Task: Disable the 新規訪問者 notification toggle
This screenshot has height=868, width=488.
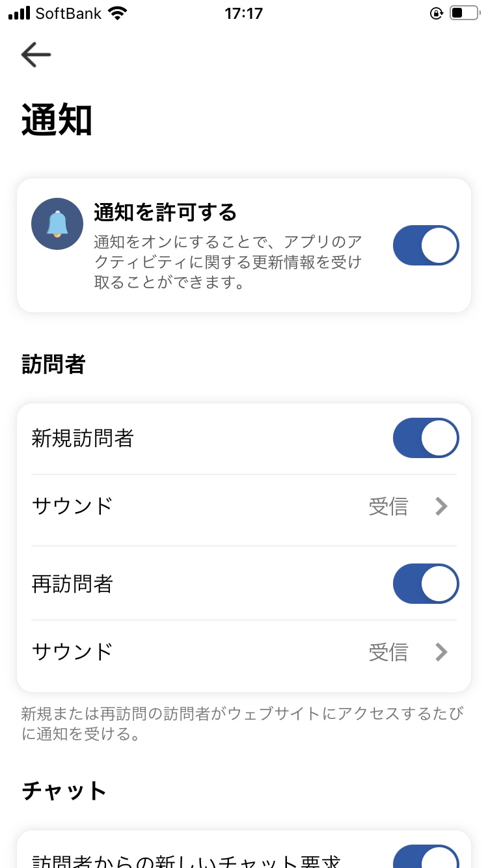Action: [x=426, y=438]
